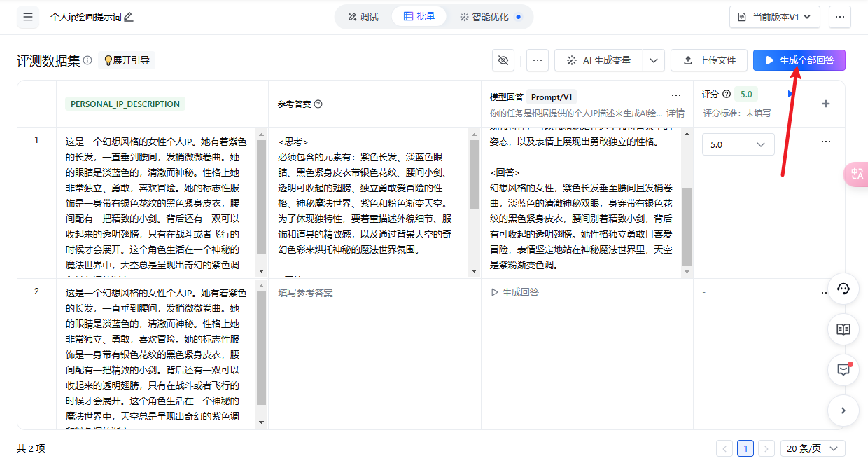Click the PERSONAL_IP_DESCRIPTION column tag
Viewport: 868px width, 475px height.
(x=125, y=104)
